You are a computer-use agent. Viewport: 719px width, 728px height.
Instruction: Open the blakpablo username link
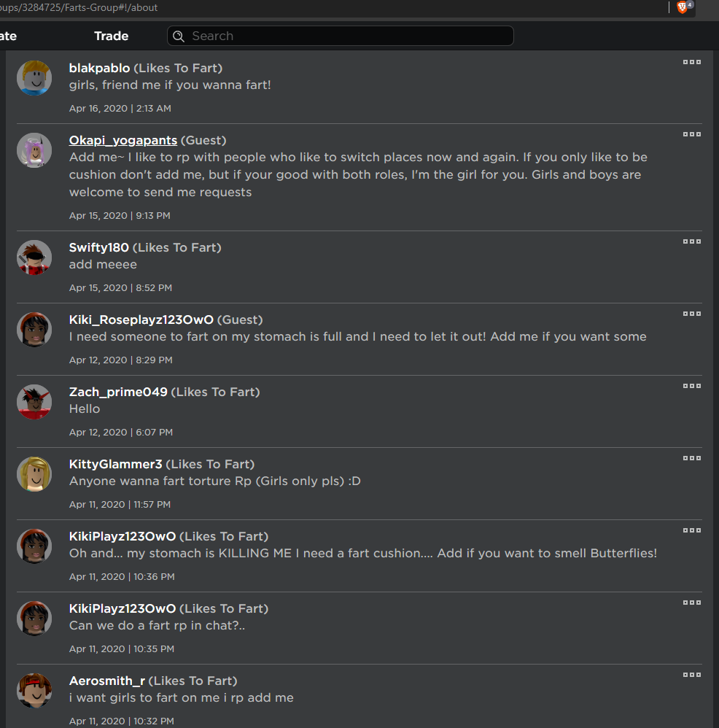[x=99, y=68]
